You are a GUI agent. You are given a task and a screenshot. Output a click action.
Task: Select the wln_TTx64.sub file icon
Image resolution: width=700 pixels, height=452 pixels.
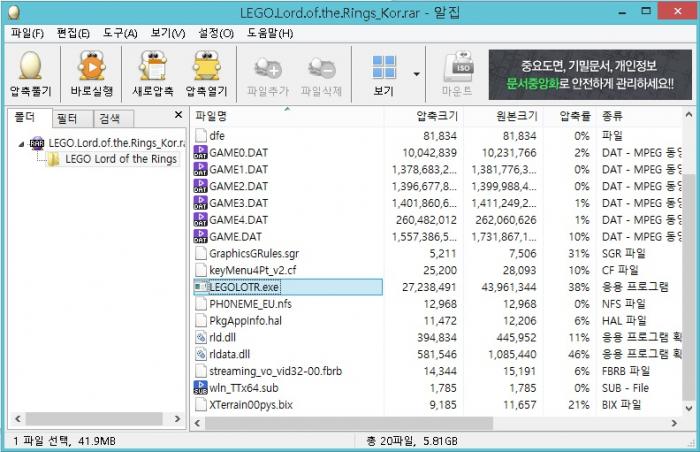coord(200,388)
